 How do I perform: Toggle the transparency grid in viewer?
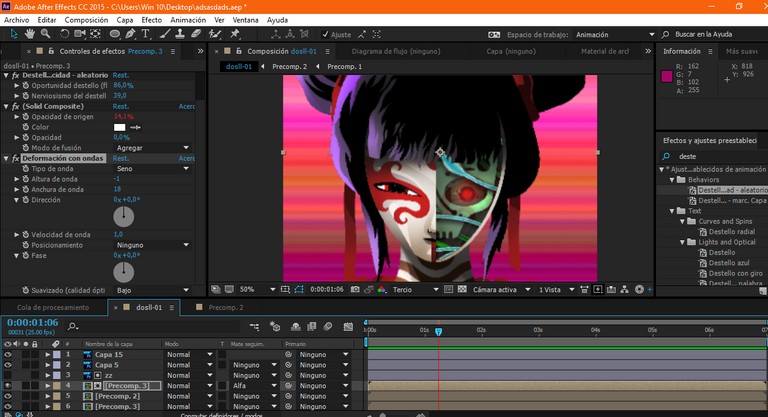462,290
